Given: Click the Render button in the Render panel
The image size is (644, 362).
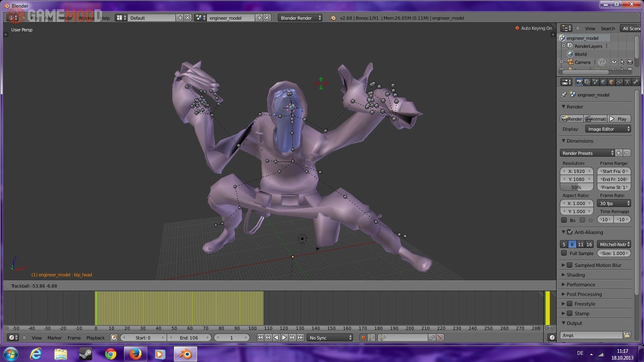Looking at the screenshot, I should [x=572, y=119].
